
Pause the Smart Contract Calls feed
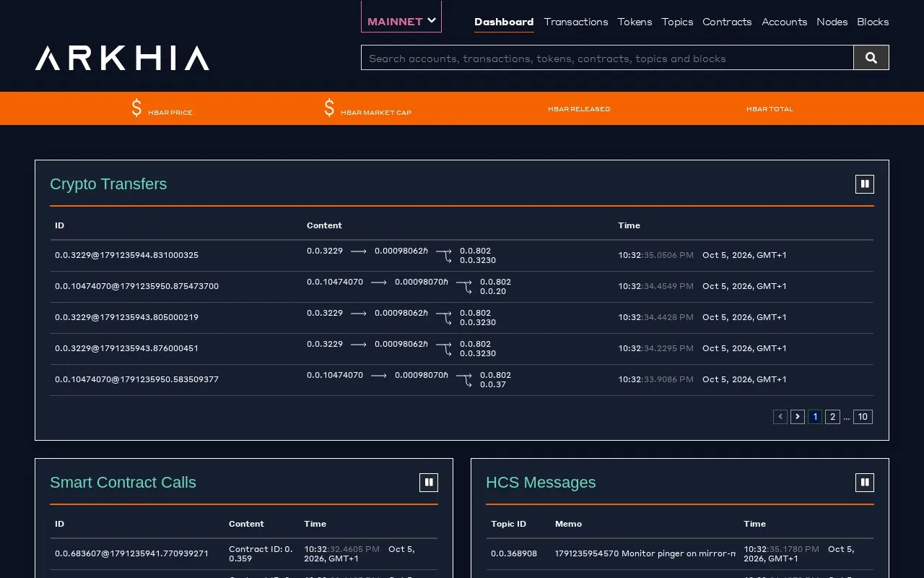pos(429,483)
